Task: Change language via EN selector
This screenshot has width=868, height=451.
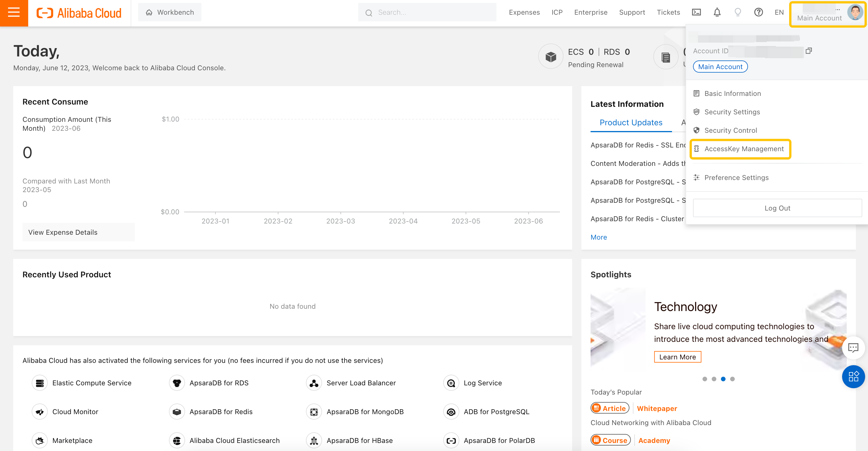Action: click(779, 12)
